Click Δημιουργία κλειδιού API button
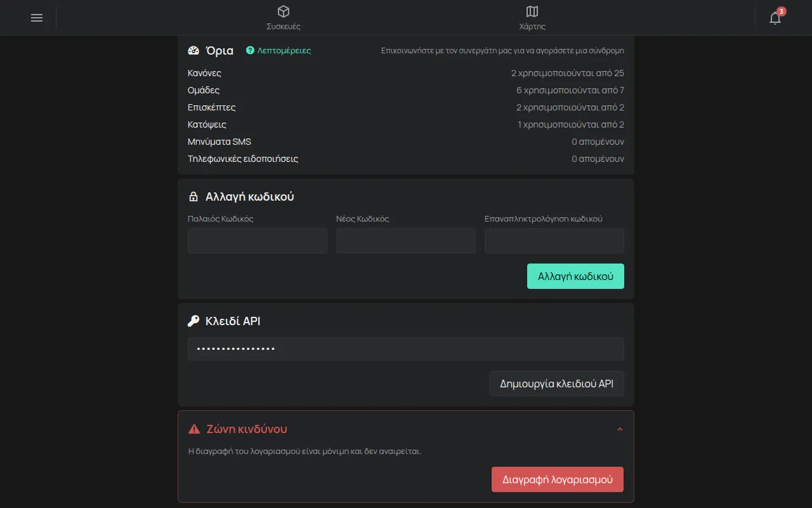This screenshot has width=812, height=508. point(556,384)
